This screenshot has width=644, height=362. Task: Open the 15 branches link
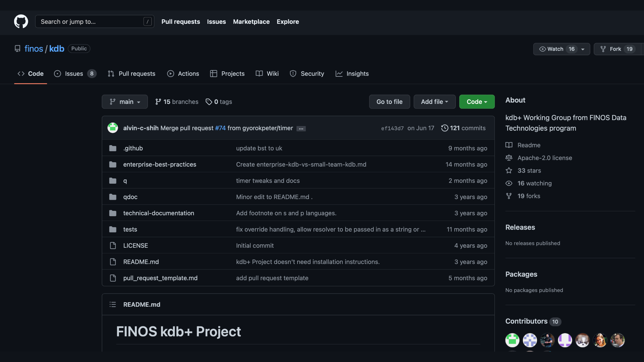click(x=177, y=102)
